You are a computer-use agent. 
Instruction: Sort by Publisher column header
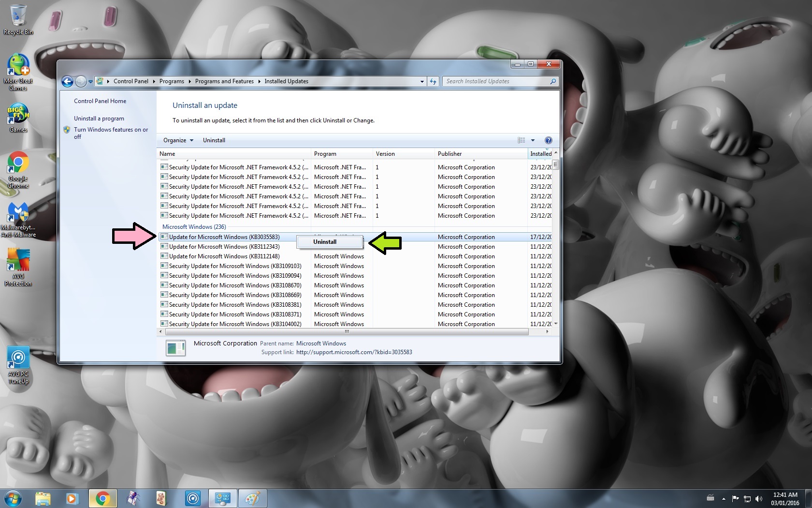[x=481, y=154]
